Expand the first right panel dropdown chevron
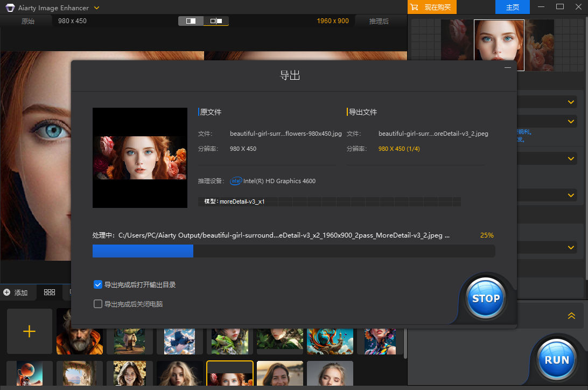588x390 pixels. [571, 102]
